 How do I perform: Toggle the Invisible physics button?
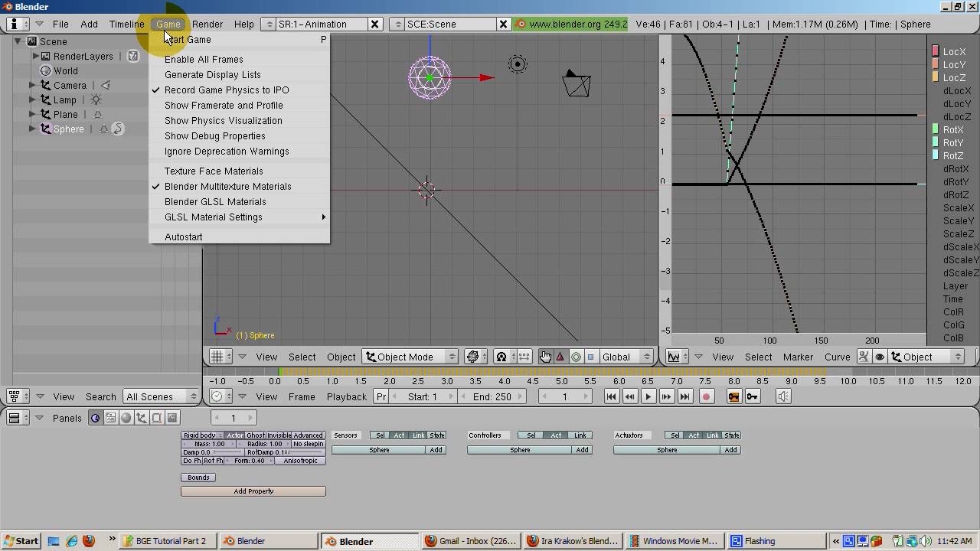pos(279,435)
